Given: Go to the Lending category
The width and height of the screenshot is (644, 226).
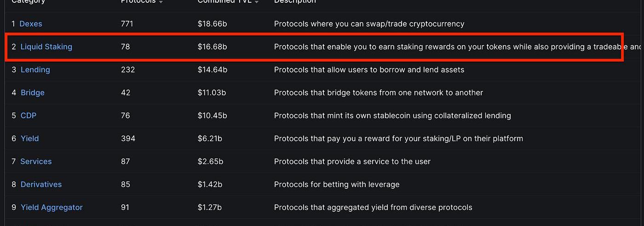Looking at the screenshot, I should tap(35, 70).
